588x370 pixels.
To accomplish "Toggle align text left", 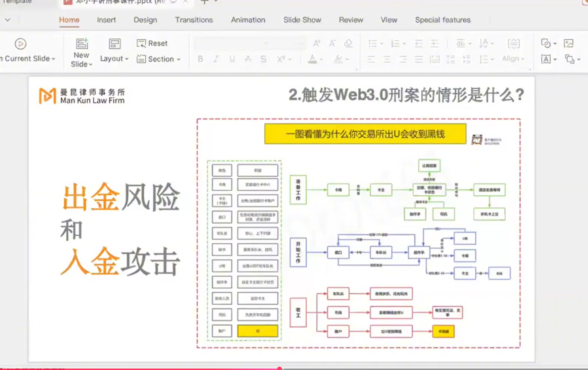I will coord(371,59).
